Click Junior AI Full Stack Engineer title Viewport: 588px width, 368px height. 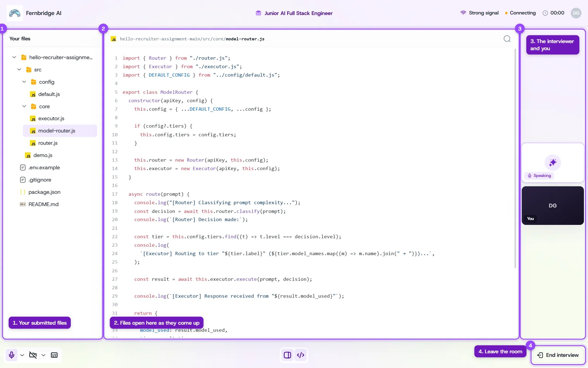pos(298,13)
